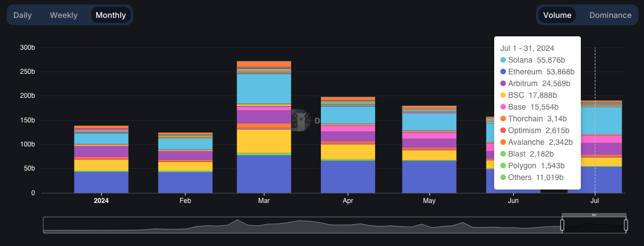Select the Weekly interval tab
The height and width of the screenshot is (246, 644).
(x=64, y=15)
